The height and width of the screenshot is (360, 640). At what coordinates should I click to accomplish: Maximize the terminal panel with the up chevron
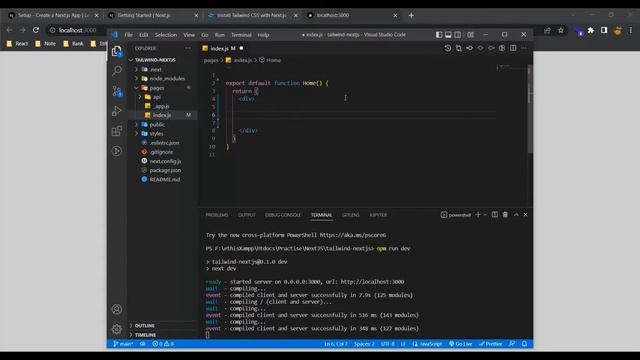(516, 215)
